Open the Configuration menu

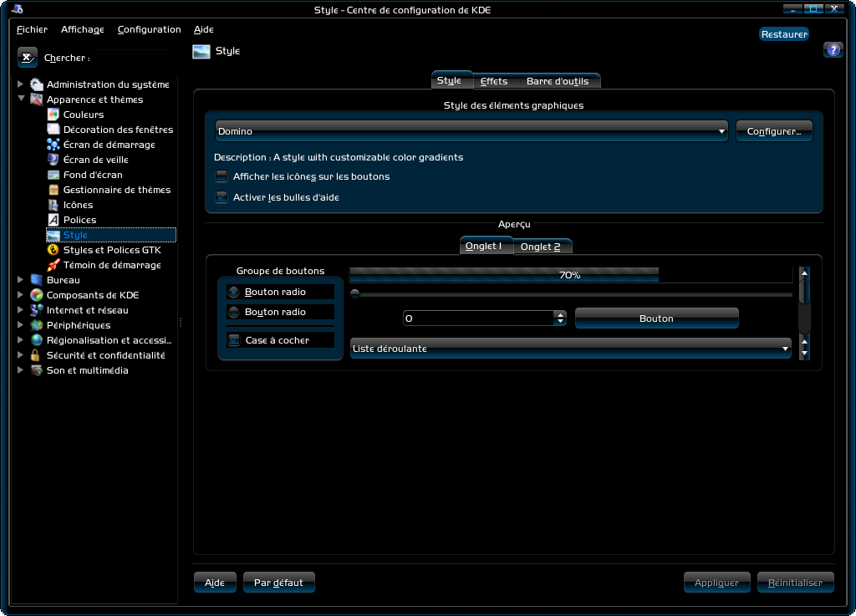pyautogui.click(x=149, y=29)
